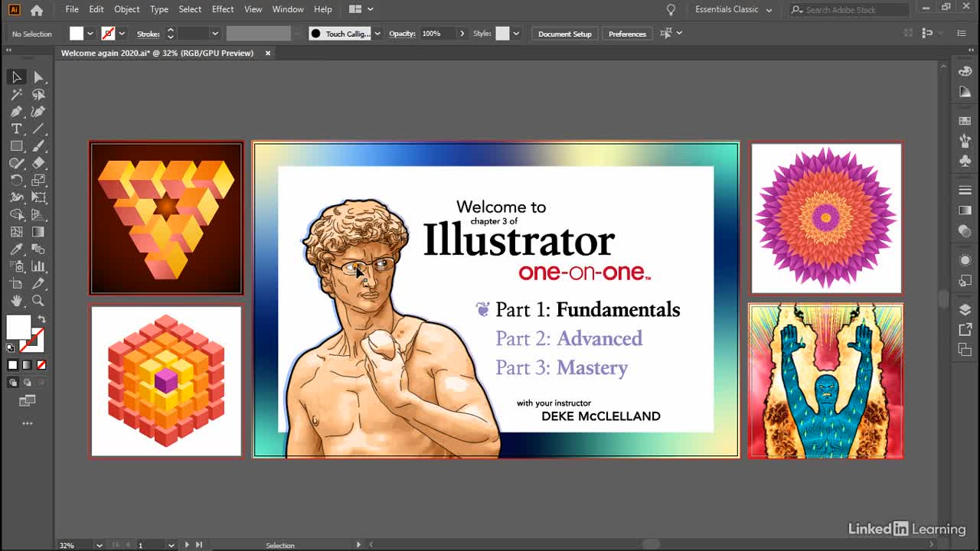Click Preferences button
This screenshot has height=551, width=980.
(x=627, y=34)
